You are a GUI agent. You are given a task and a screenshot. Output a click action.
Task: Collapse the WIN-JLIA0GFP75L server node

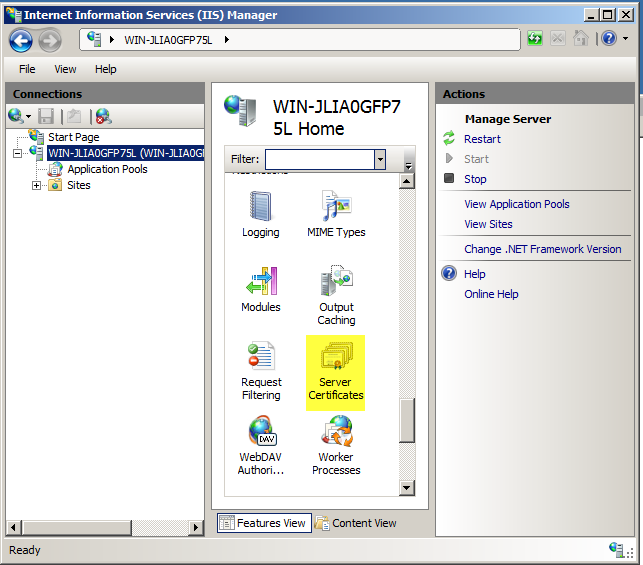pyautogui.click(x=17, y=153)
